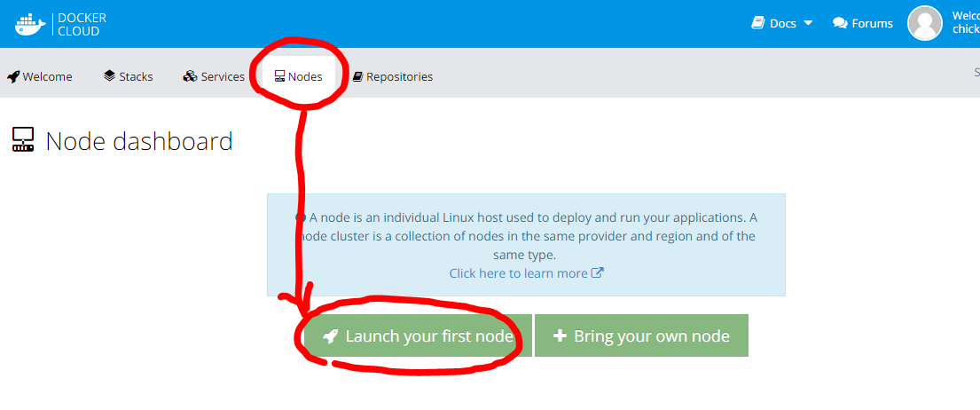Click the Services cubes icon
Viewport: 980px width, 410px height.
pyautogui.click(x=190, y=76)
